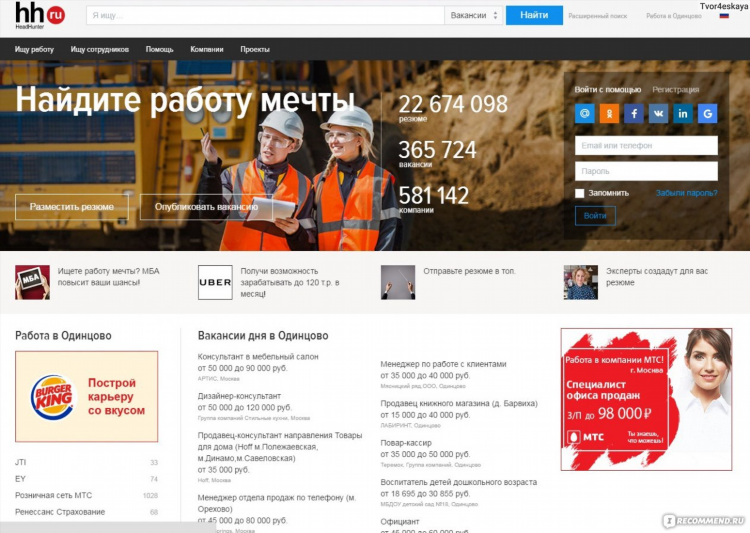The image size is (750, 533).
Task: Open the JTI company link
Action: pyautogui.click(x=21, y=462)
